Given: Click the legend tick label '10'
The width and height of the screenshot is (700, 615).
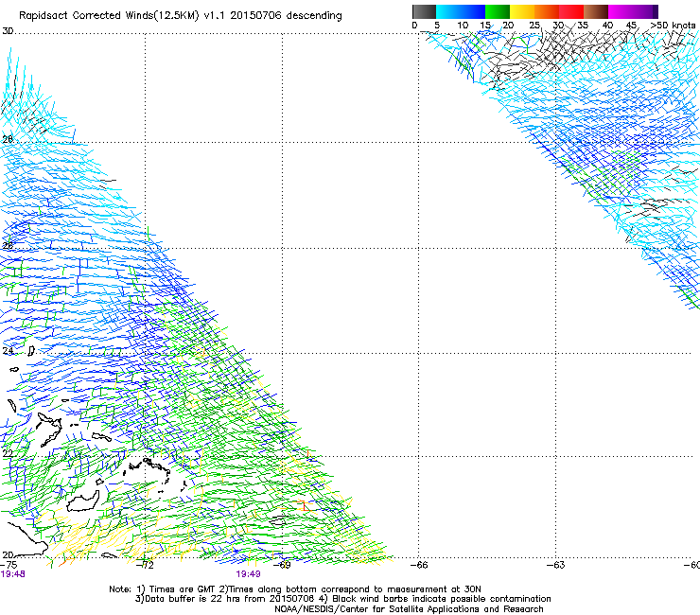Looking at the screenshot, I should point(463,25).
